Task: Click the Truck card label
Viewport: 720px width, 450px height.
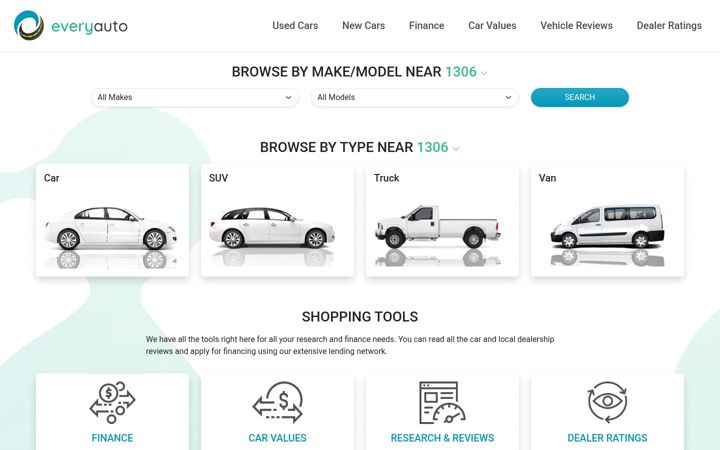Action: [x=386, y=178]
